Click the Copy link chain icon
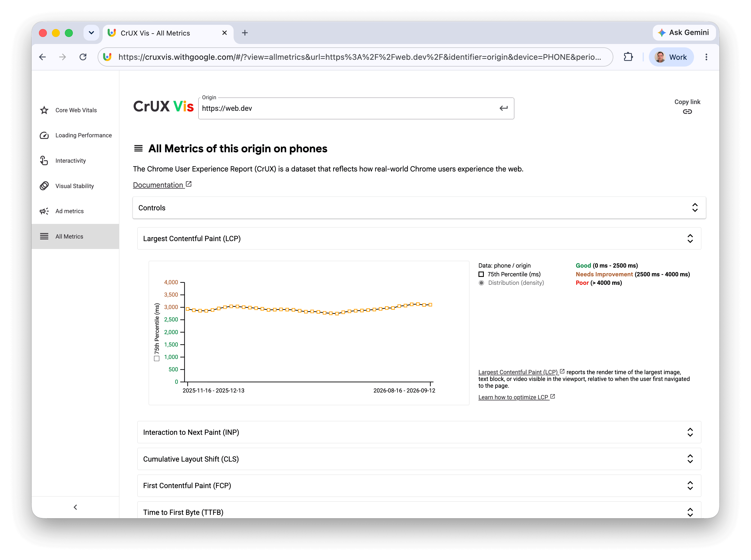 pos(687,112)
